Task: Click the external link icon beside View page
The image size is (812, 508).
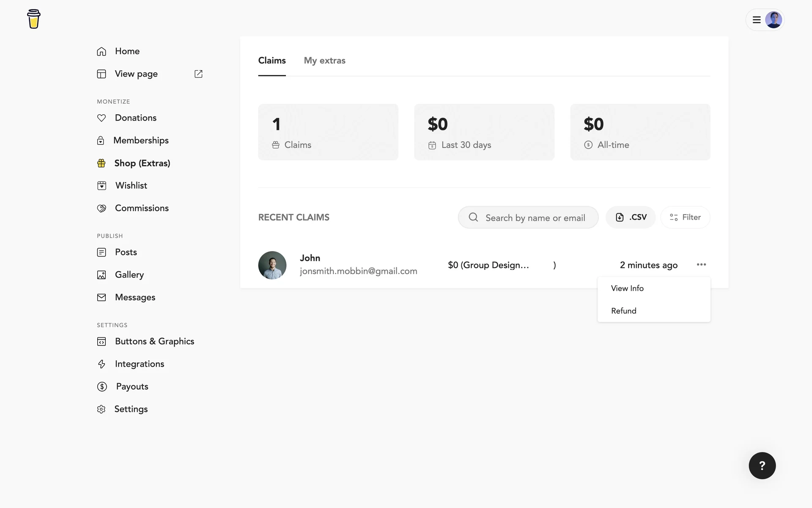Action: (x=198, y=74)
